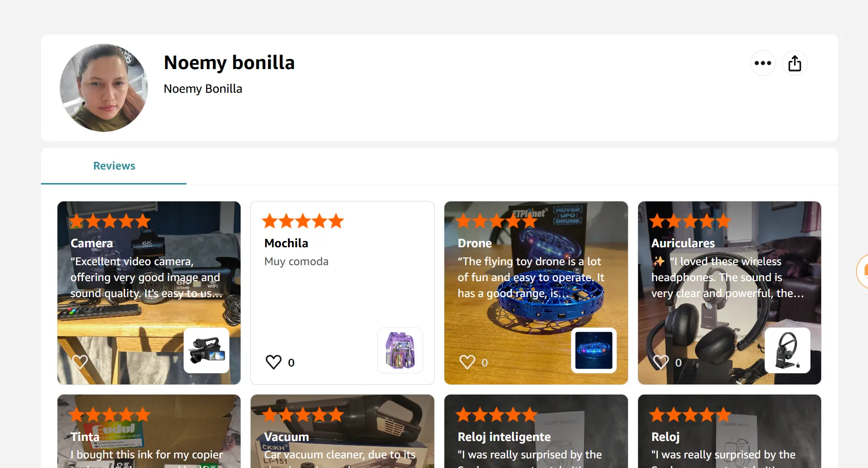Click the orange notification bubble at right edge
The image size is (868, 468).
863,271
